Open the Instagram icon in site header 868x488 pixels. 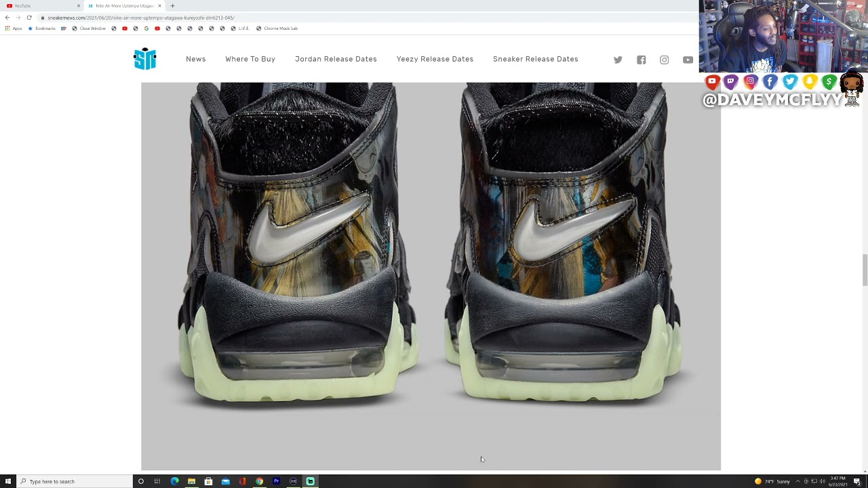(665, 60)
